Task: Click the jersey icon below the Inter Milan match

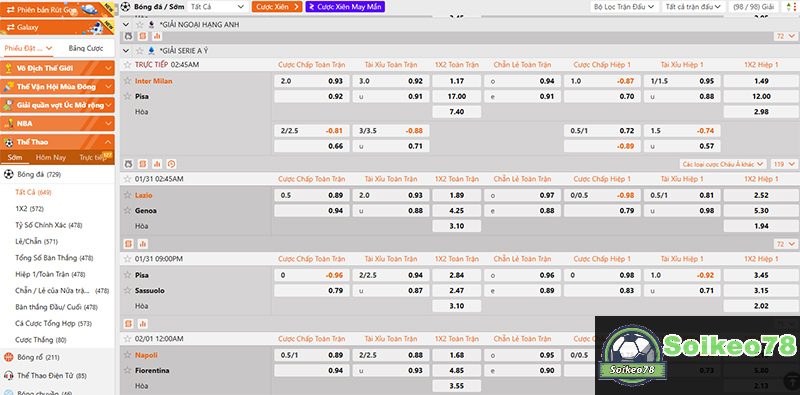Action: click(128, 164)
